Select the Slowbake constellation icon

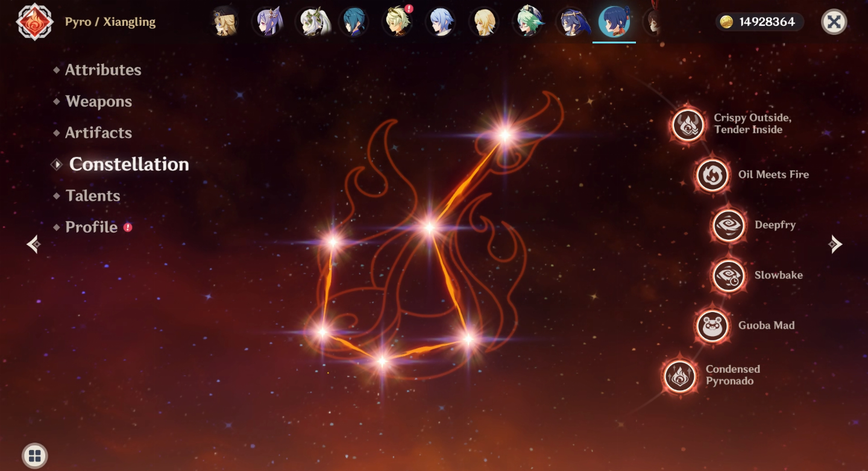click(729, 275)
